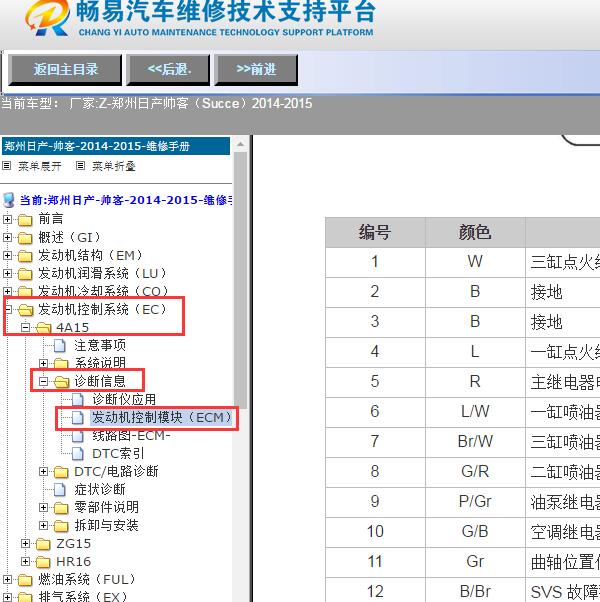Click the 主继电器 cell in row 5

563,382
